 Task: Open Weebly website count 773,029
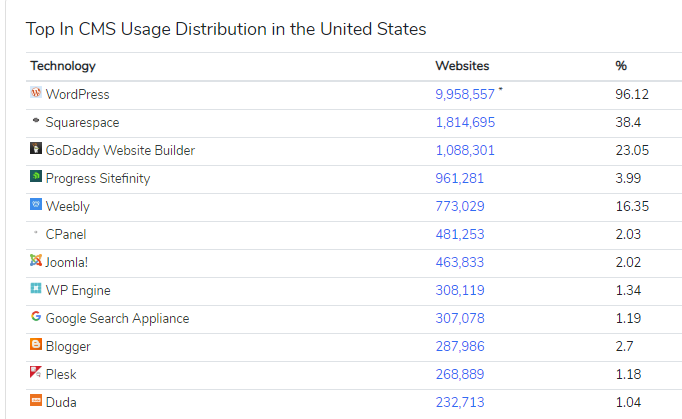point(460,206)
